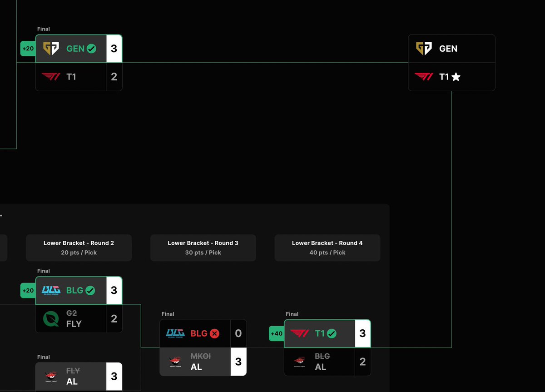
Task: Open the Lower Bracket - Round 3 header
Action: [x=203, y=248]
